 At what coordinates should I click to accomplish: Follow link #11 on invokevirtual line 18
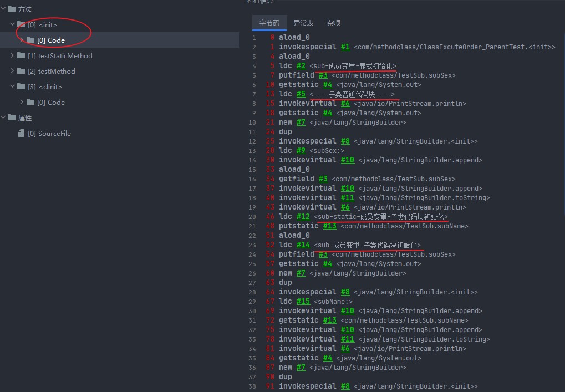coord(347,197)
